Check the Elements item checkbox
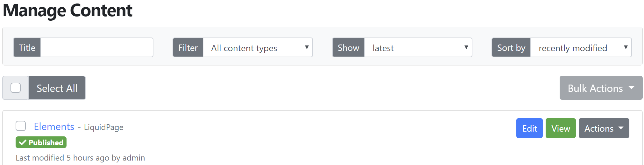 pos(21,126)
